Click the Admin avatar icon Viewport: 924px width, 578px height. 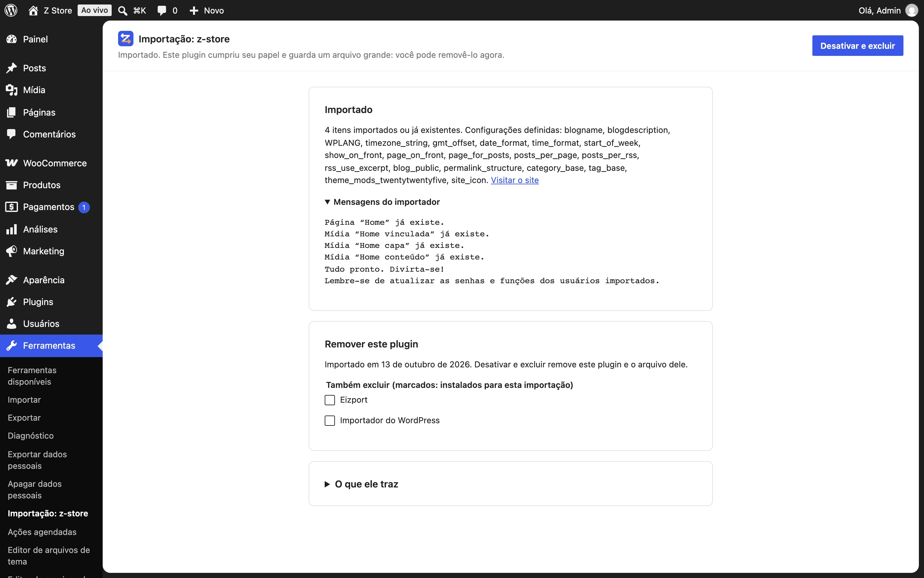[912, 10]
